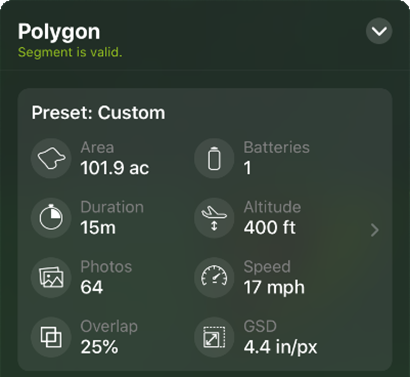
Task: Click the 64 photos count value
Action: pyautogui.click(x=92, y=287)
